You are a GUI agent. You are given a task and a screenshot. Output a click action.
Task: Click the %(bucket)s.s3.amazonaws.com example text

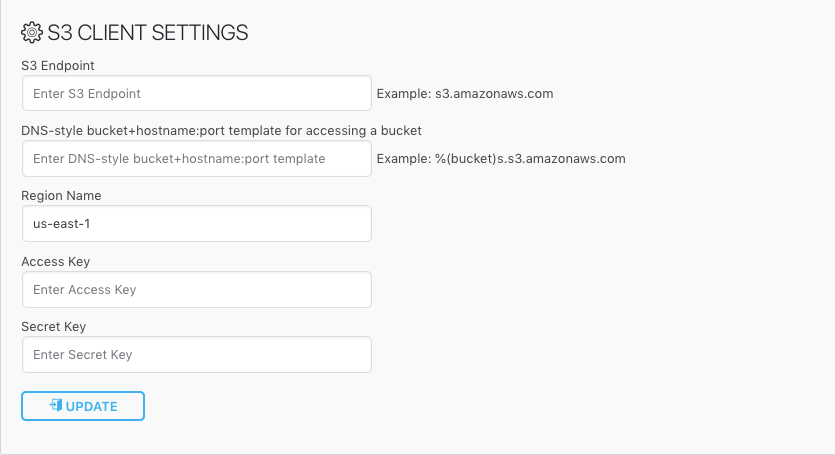point(501,159)
